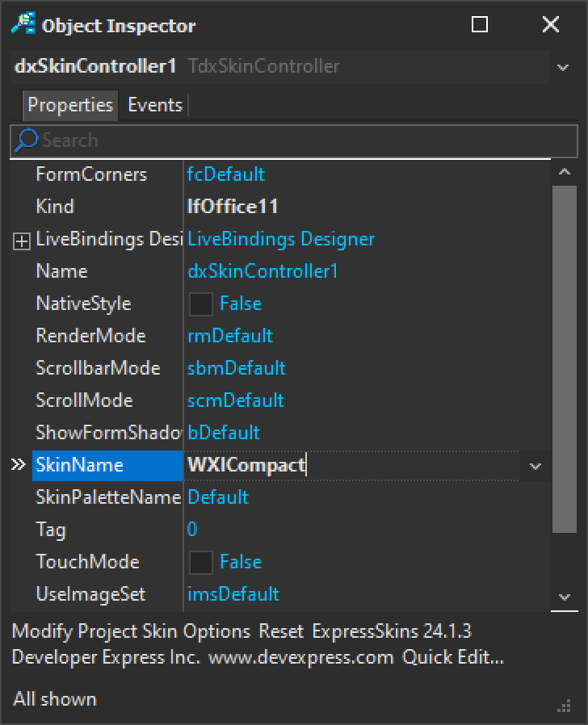
Task: Maximize the Object Inspector window
Action: click(480, 25)
